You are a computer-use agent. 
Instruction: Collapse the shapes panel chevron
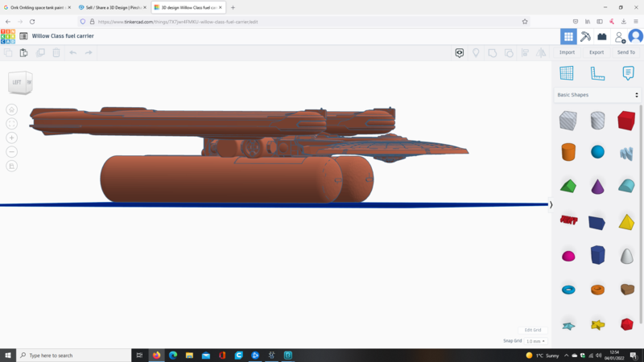551,205
